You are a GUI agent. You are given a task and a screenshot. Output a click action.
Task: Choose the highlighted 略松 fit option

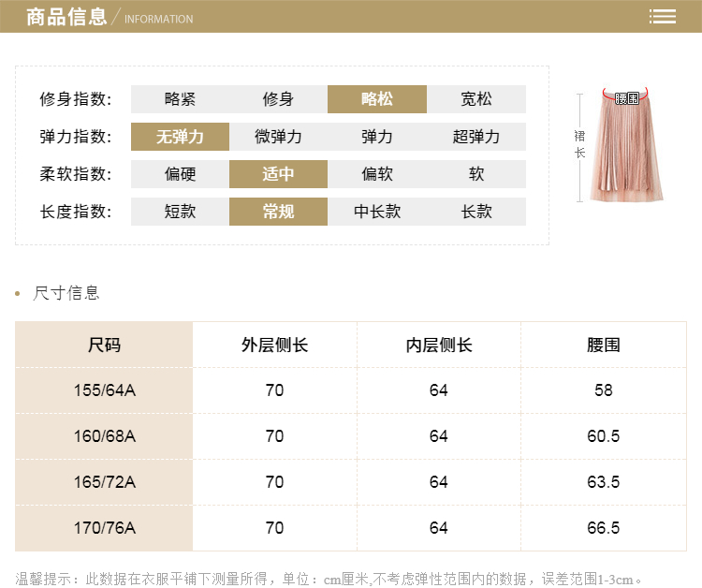click(x=376, y=99)
